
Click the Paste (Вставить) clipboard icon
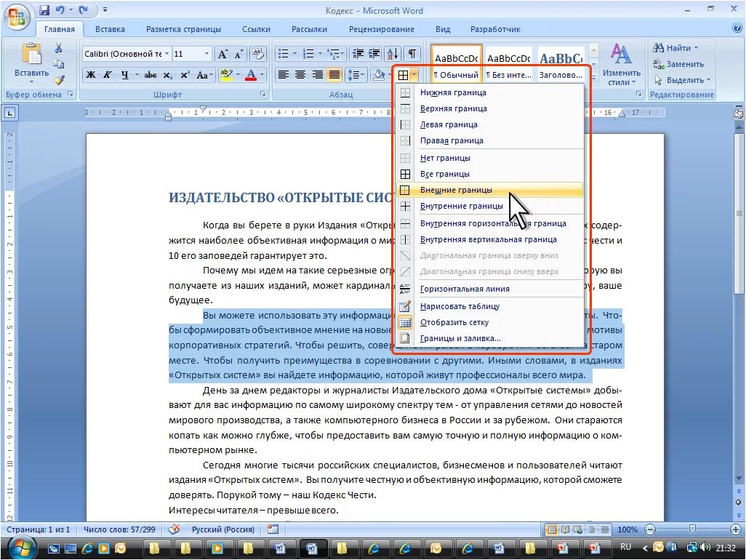(31, 55)
